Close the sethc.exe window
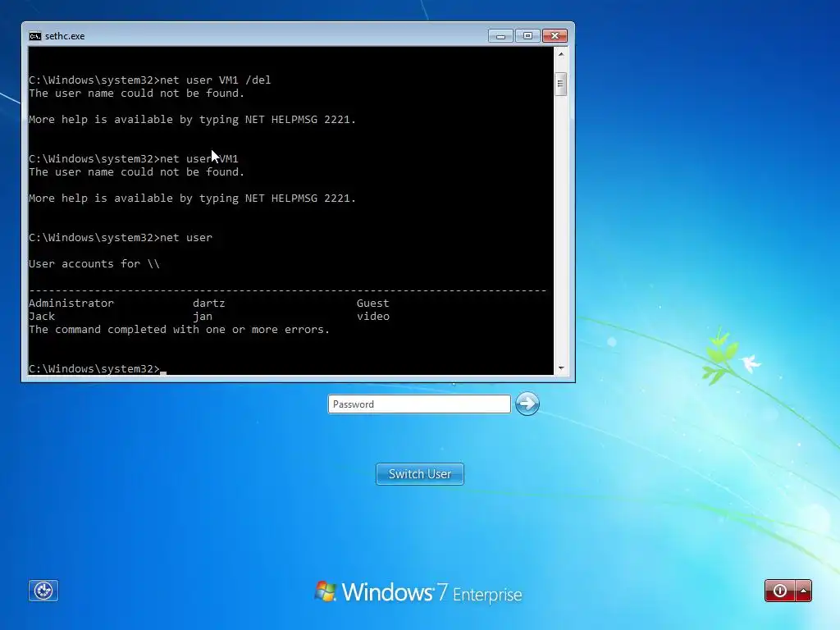 pyautogui.click(x=555, y=36)
